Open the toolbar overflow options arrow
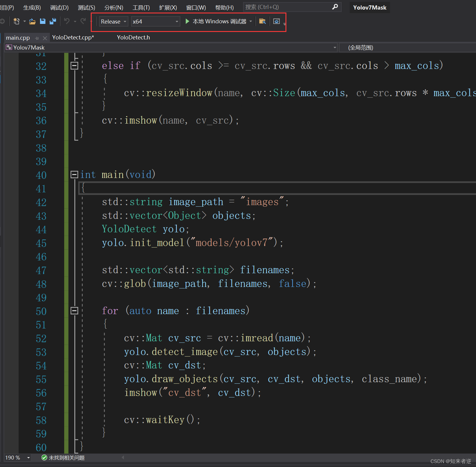The width and height of the screenshot is (476, 467). [285, 24]
